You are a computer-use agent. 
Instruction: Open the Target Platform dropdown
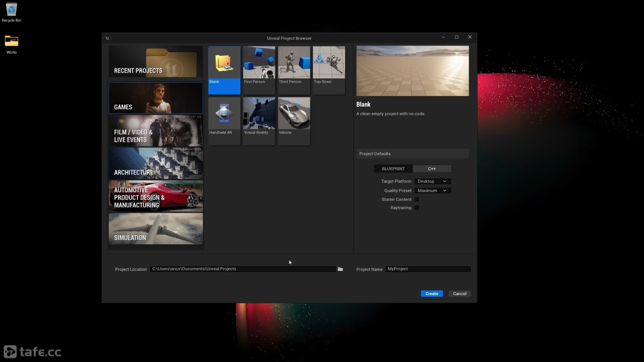pos(432,181)
